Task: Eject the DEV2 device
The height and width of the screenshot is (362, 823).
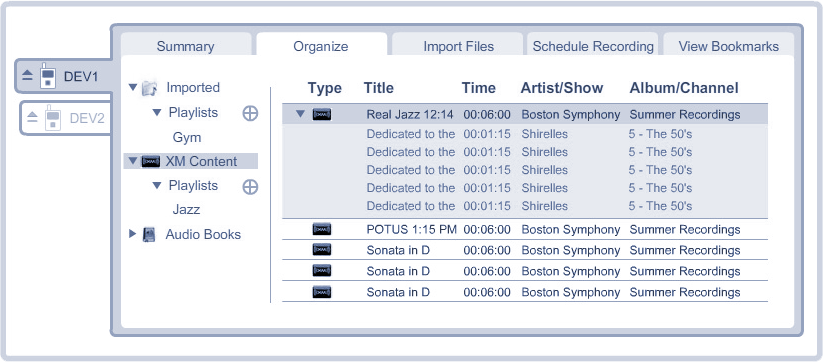Action: tap(33, 118)
